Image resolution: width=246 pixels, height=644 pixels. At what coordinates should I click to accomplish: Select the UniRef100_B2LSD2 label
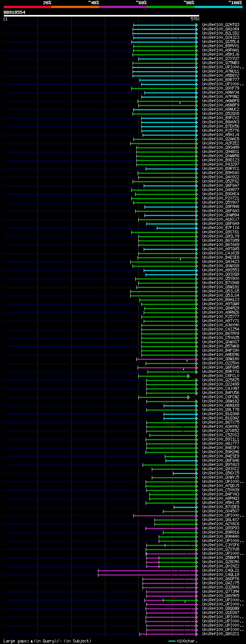(221, 33)
